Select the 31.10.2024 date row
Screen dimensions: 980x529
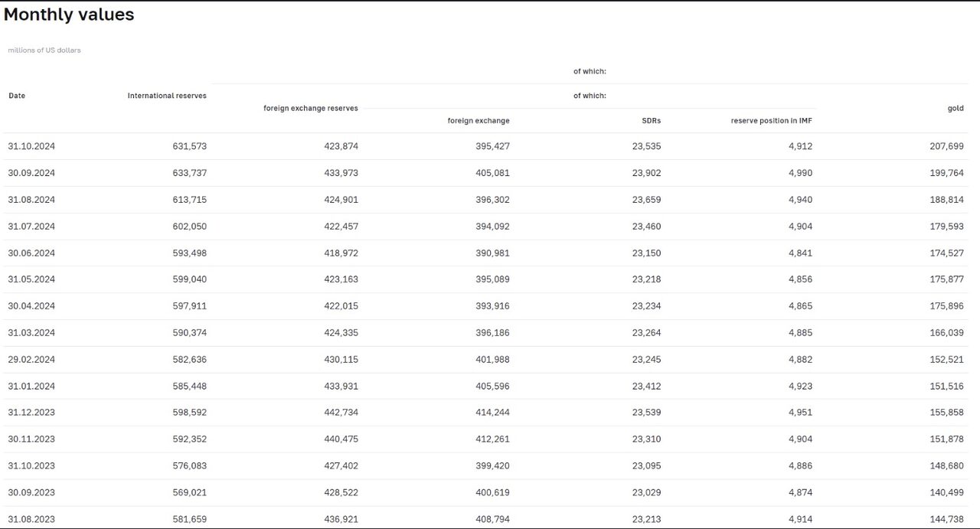pyautogui.click(x=486, y=146)
